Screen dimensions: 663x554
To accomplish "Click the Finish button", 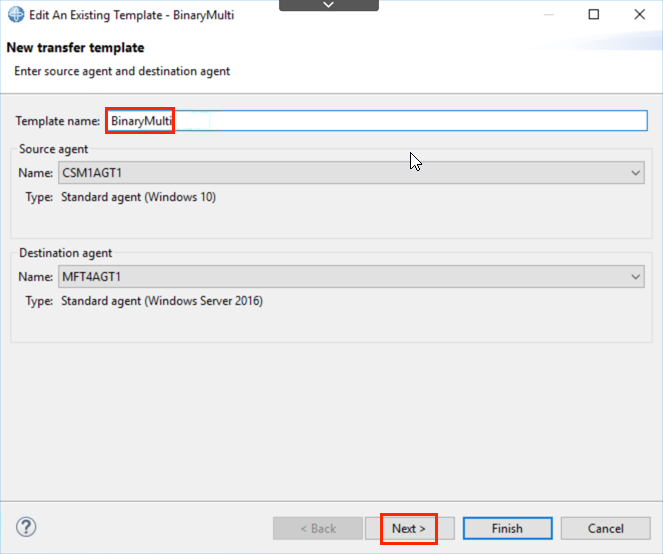I will pyautogui.click(x=507, y=528).
